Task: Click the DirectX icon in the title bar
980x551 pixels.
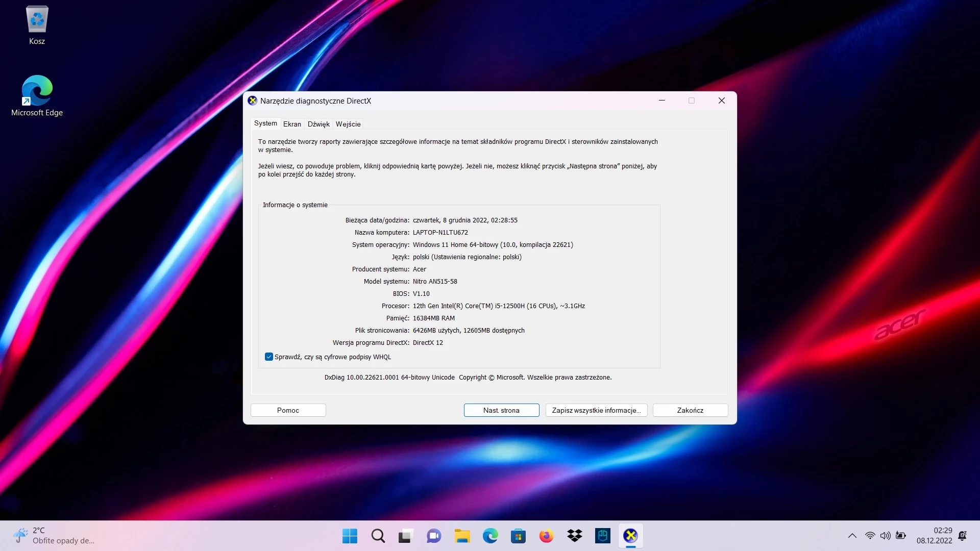Action: click(252, 101)
